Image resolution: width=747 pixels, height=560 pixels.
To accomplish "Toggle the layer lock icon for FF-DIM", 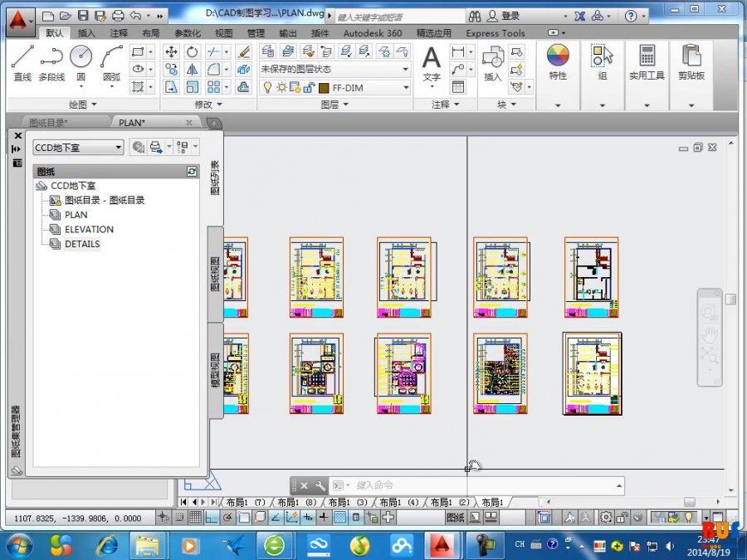I will (307, 87).
